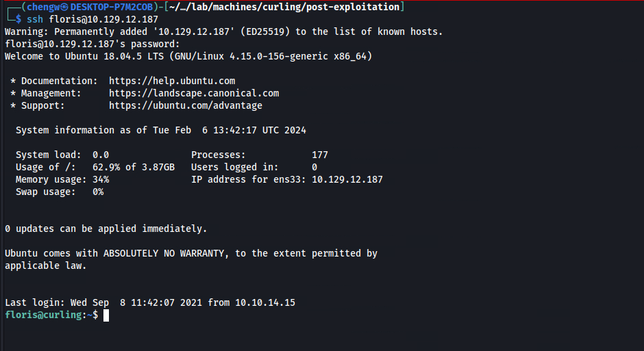Click the password prompt line
This screenshot has width=644, height=351.
tap(92, 44)
